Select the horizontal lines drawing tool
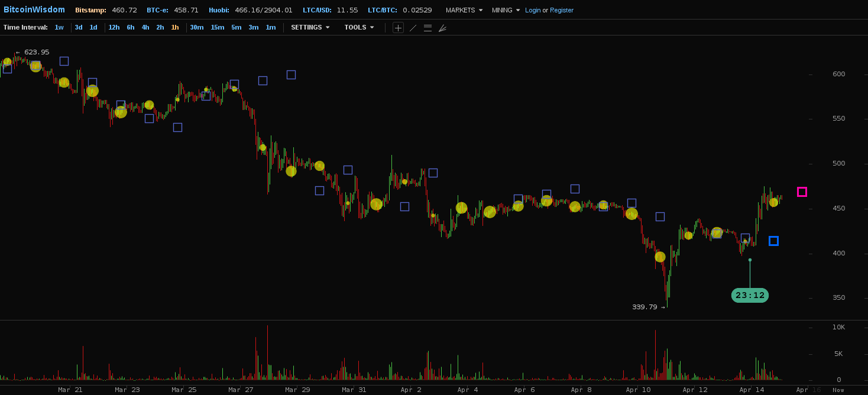 [x=427, y=28]
